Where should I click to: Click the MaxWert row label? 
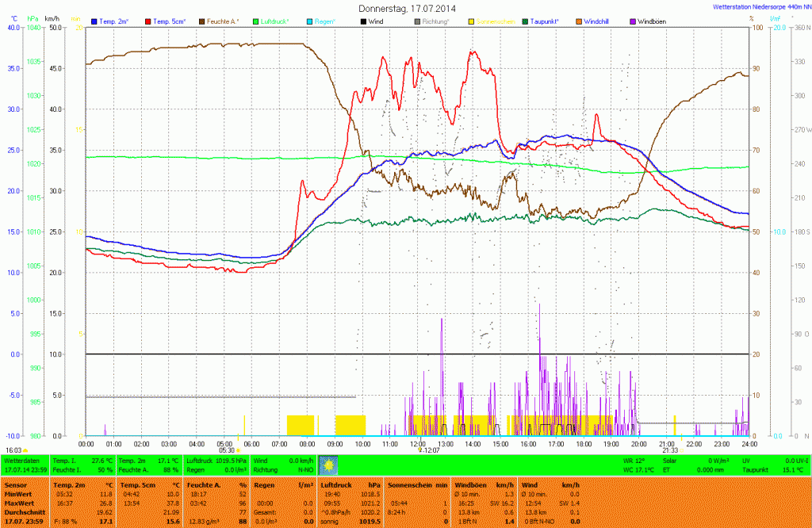[x=17, y=503]
